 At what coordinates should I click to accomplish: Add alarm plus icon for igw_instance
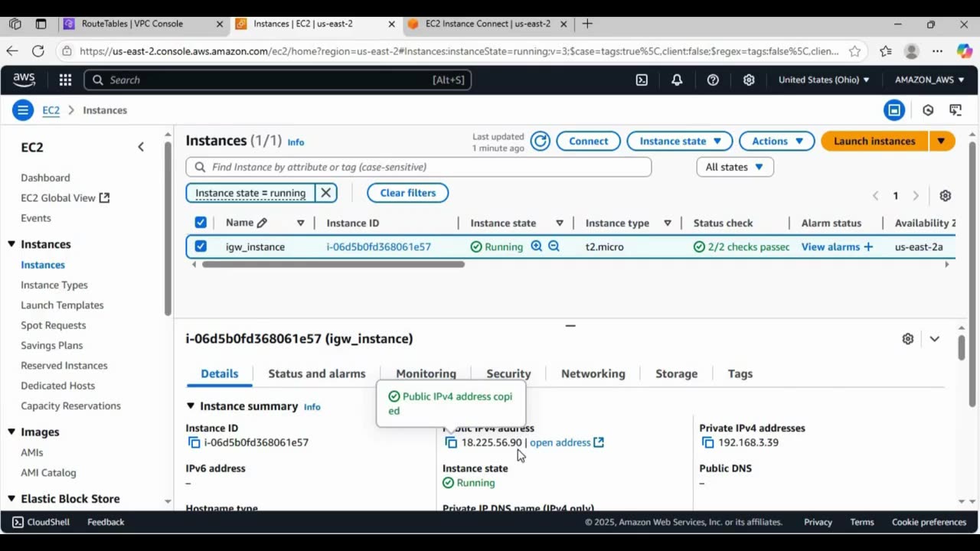coord(868,246)
